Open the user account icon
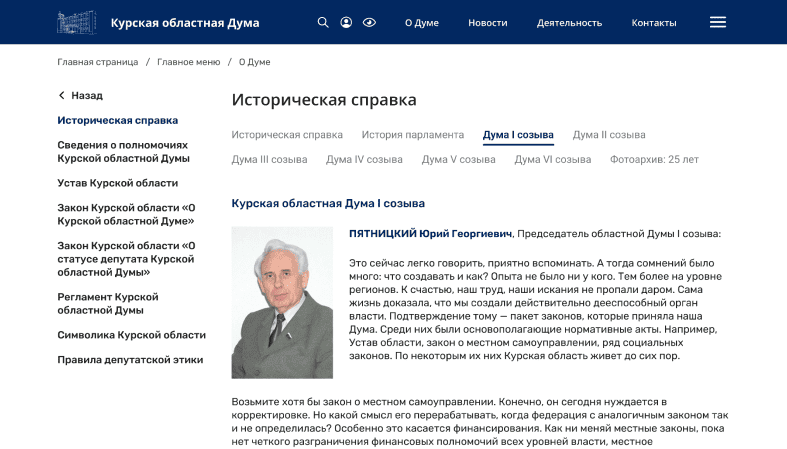 [x=346, y=23]
